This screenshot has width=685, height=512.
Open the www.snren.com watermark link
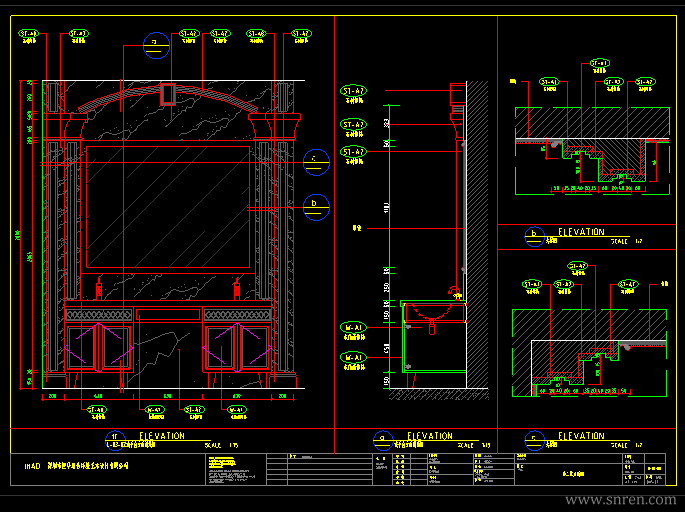(620, 499)
